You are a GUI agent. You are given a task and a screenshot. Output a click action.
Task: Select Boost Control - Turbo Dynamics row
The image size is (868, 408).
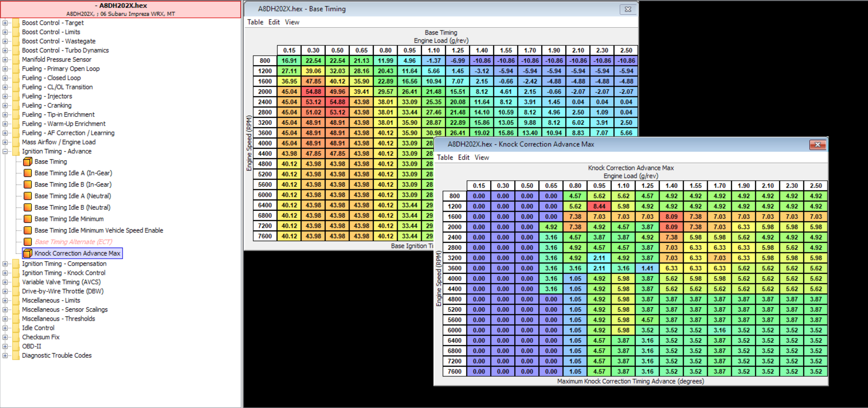click(x=65, y=50)
